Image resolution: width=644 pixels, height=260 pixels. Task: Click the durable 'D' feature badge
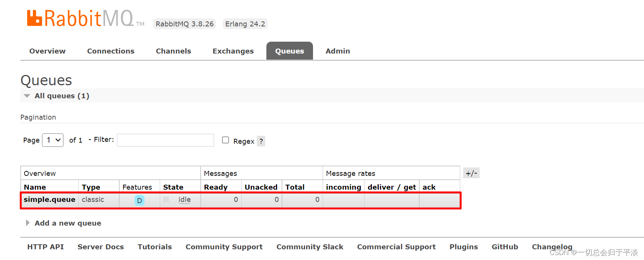140,200
